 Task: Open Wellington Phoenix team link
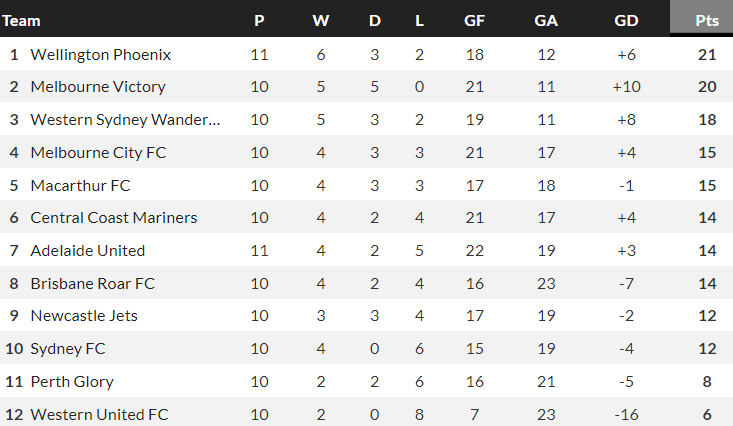coord(101,54)
